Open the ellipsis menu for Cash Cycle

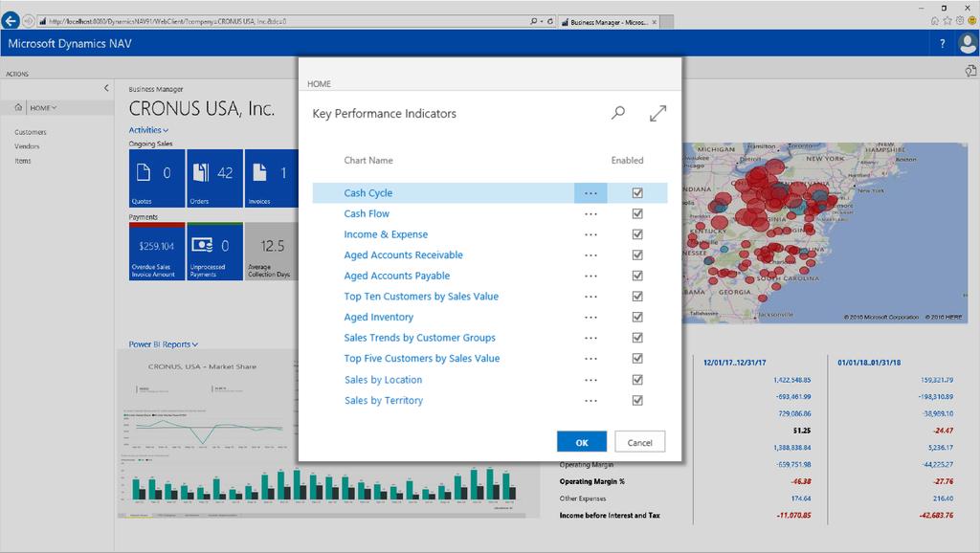(x=590, y=193)
